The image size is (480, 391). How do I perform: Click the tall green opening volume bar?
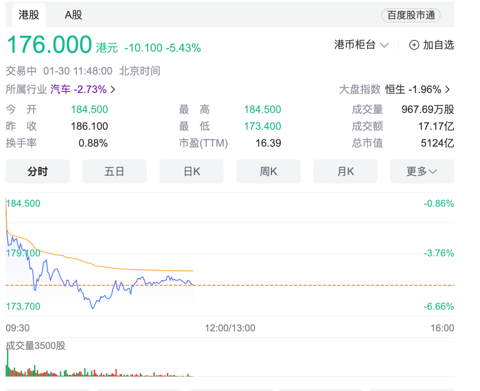(x=7, y=363)
